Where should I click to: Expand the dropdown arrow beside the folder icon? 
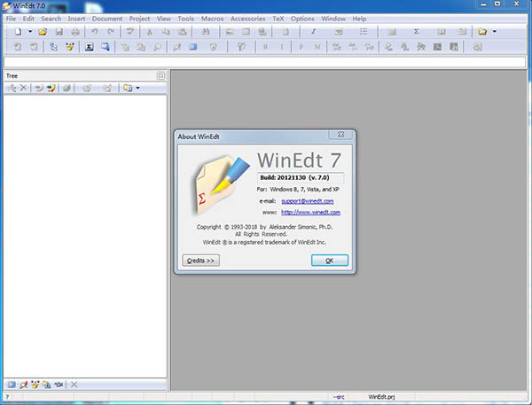click(495, 32)
